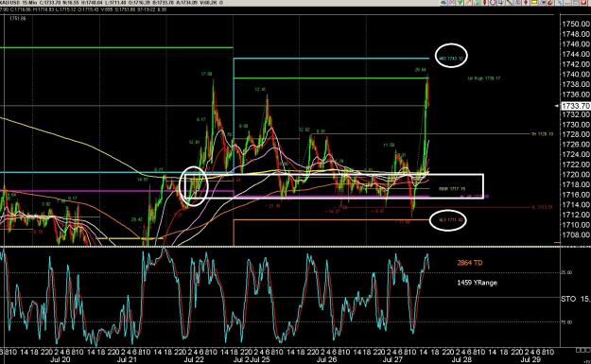This screenshot has width=591, height=364.
Task: Click the Jul 20 date label
Action: click(61, 359)
